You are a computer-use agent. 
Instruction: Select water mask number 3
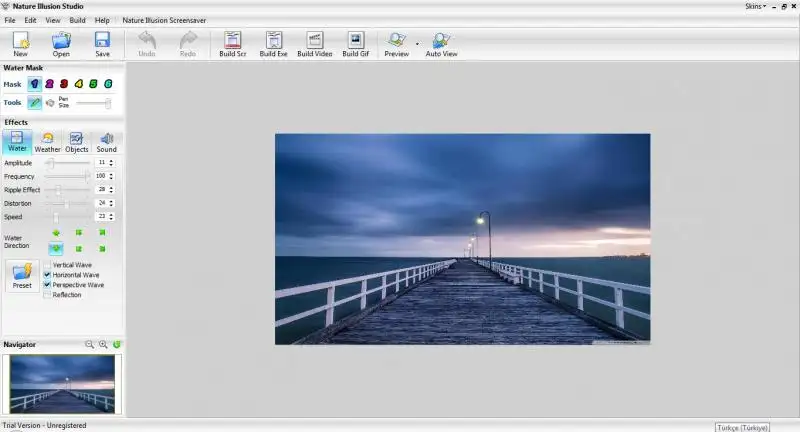point(63,85)
